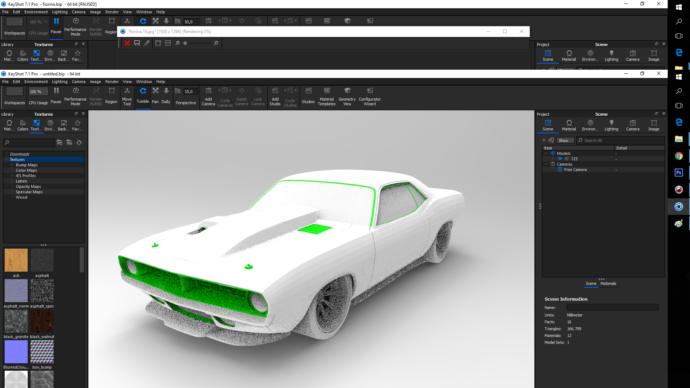Viewport: 690px width, 388px height.
Task: Switch to the Favorites tab in the front Library
Action: 77,125
